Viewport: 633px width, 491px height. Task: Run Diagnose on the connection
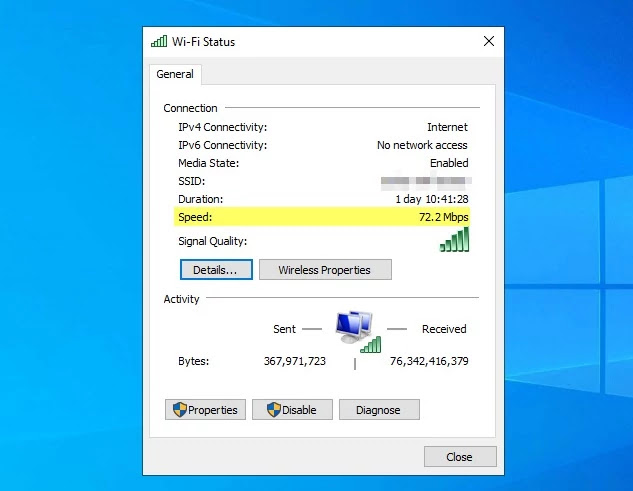tap(379, 410)
